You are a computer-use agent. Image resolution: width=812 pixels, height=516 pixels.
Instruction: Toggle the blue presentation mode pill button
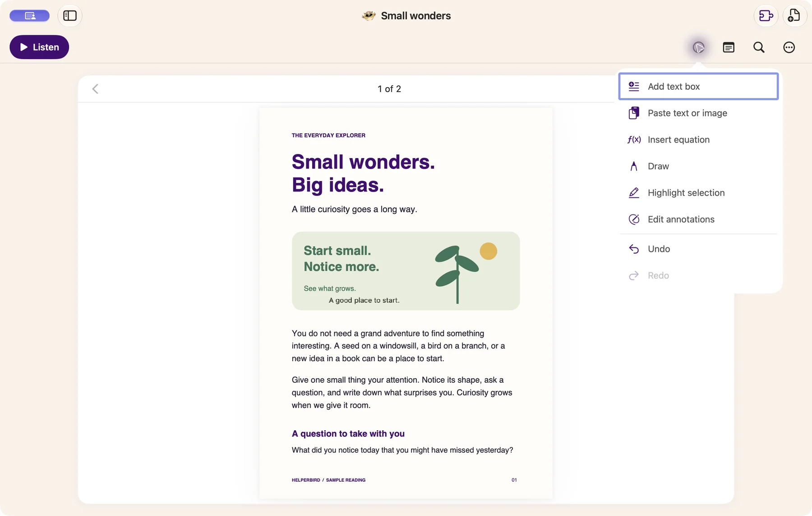tap(30, 16)
